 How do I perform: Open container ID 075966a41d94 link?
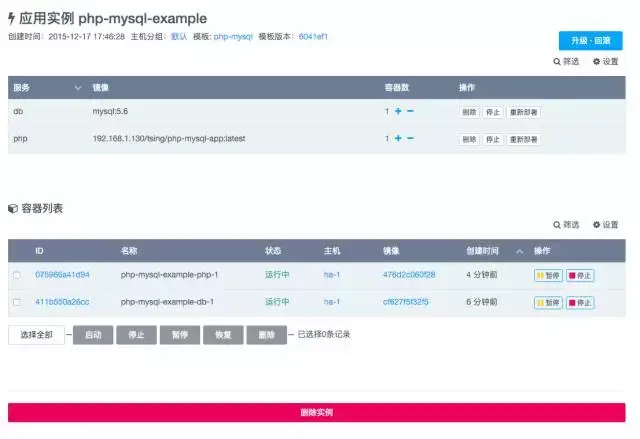[x=62, y=275]
